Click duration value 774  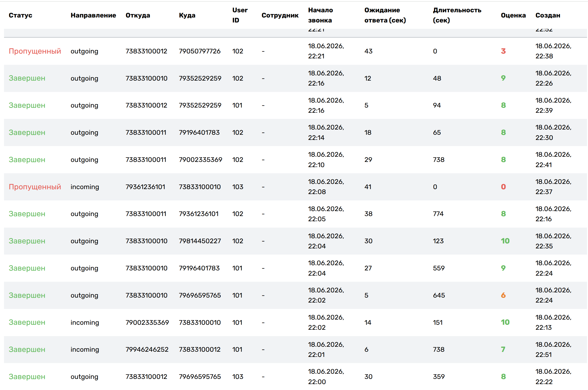pyautogui.click(x=438, y=214)
